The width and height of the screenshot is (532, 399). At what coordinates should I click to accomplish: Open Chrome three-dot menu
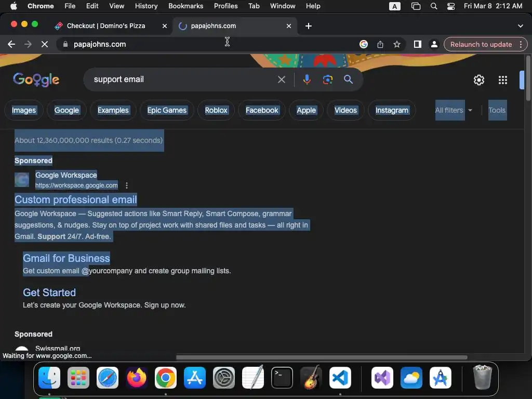521,44
